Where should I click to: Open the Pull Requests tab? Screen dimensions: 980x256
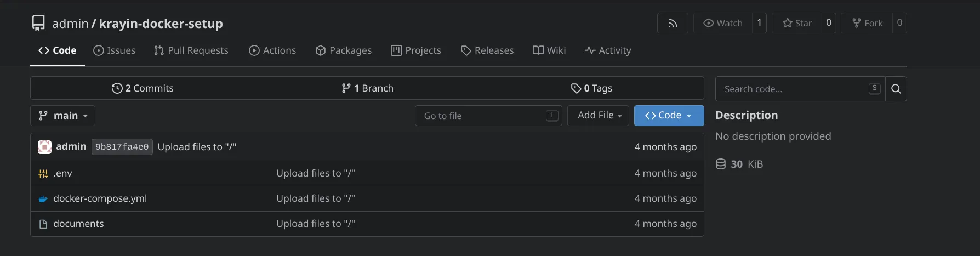(191, 50)
